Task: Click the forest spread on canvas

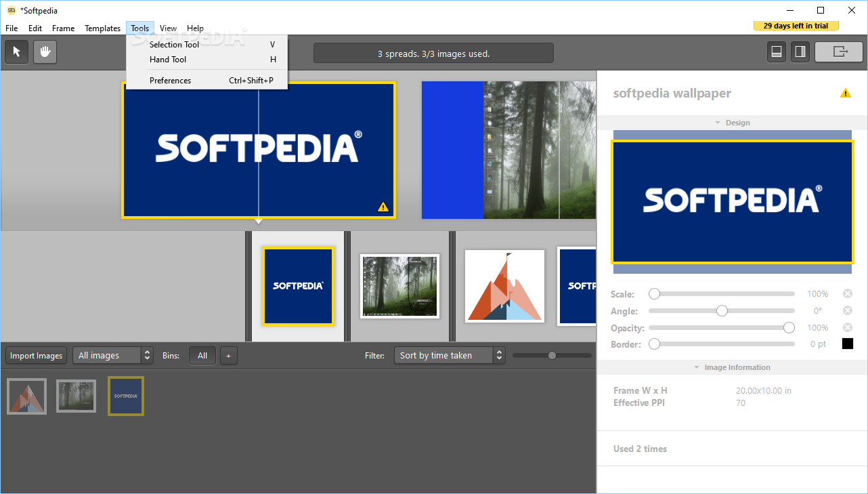Action: tap(509, 150)
